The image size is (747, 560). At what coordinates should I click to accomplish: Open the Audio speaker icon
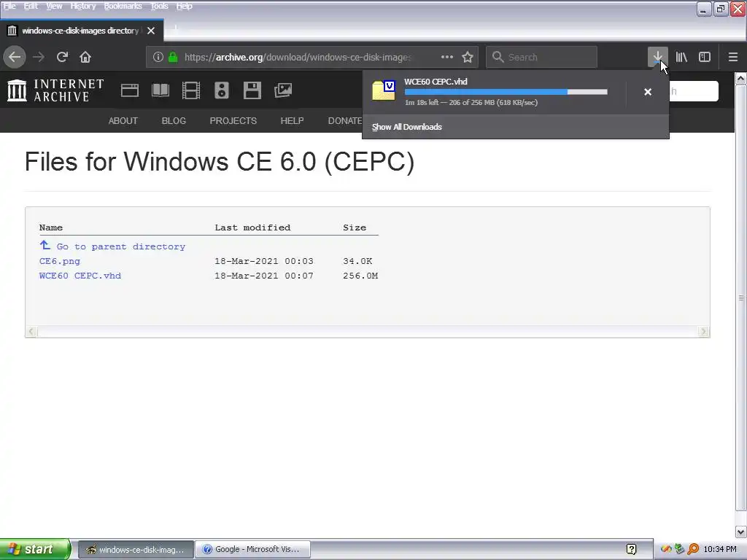pyautogui.click(x=222, y=90)
